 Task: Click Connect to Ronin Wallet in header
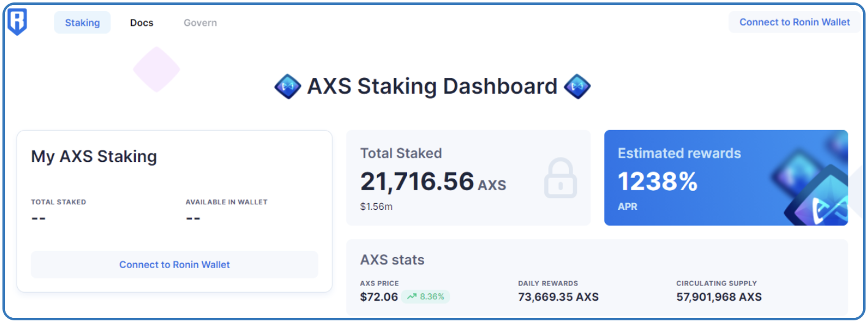tap(794, 22)
